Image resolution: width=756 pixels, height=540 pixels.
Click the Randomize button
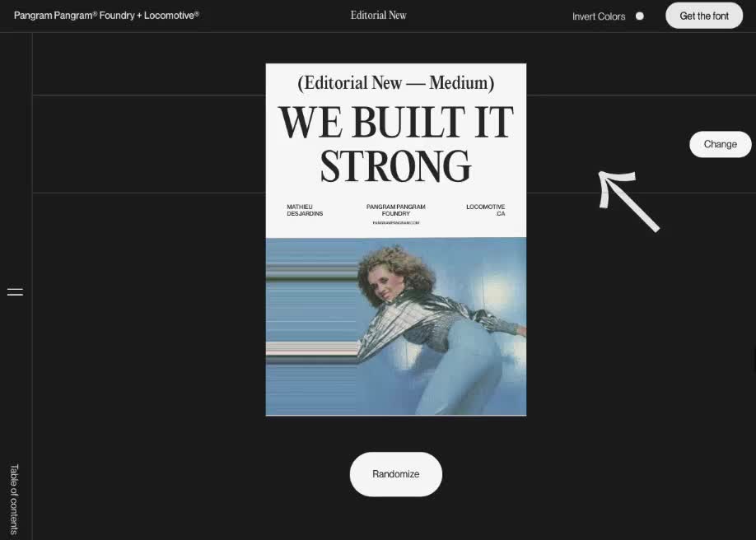[x=396, y=474]
